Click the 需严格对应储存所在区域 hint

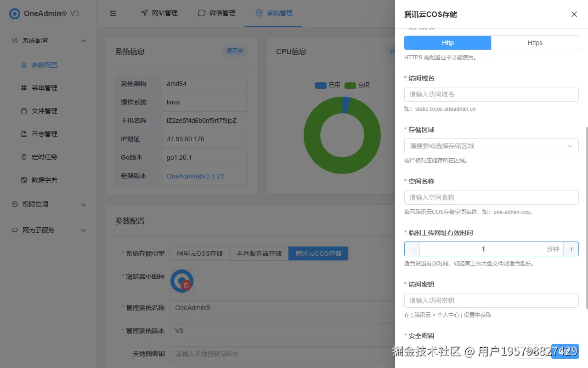pyautogui.click(x=436, y=161)
